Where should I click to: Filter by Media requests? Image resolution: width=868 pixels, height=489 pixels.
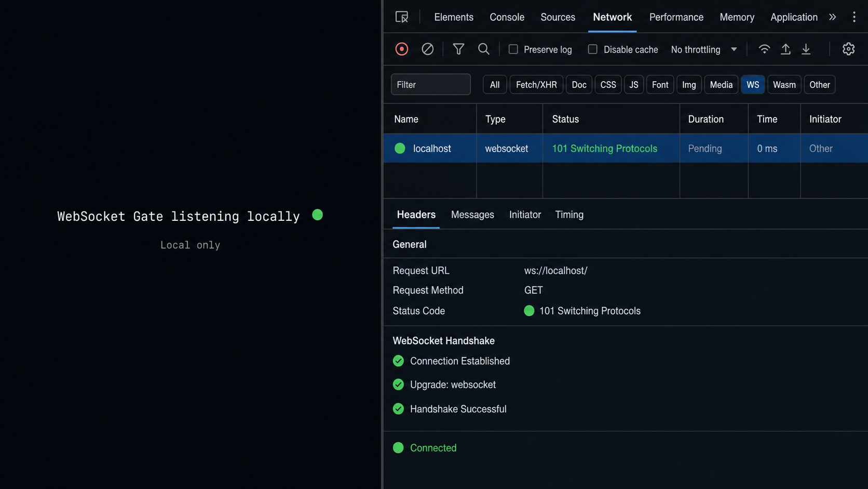[722, 85]
